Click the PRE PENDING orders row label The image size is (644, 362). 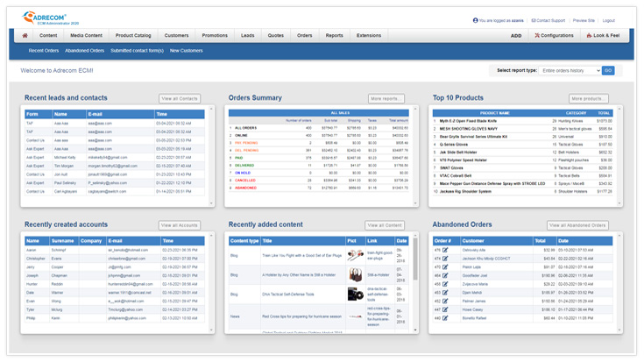pyautogui.click(x=246, y=143)
